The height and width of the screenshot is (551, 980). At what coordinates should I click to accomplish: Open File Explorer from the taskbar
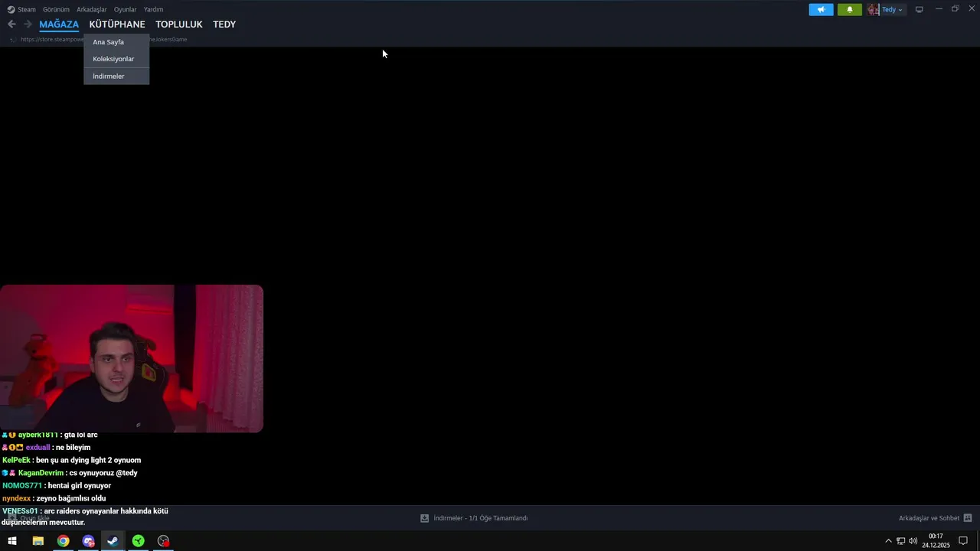coord(38,541)
